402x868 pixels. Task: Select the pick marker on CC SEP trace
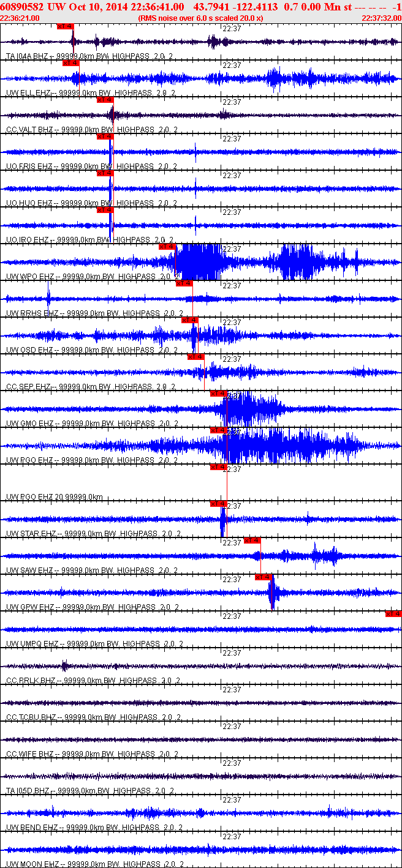(x=195, y=357)
